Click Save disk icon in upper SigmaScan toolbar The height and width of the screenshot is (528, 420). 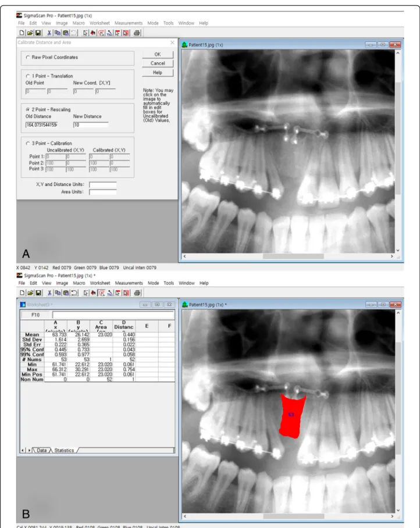[x=38, y=33]
